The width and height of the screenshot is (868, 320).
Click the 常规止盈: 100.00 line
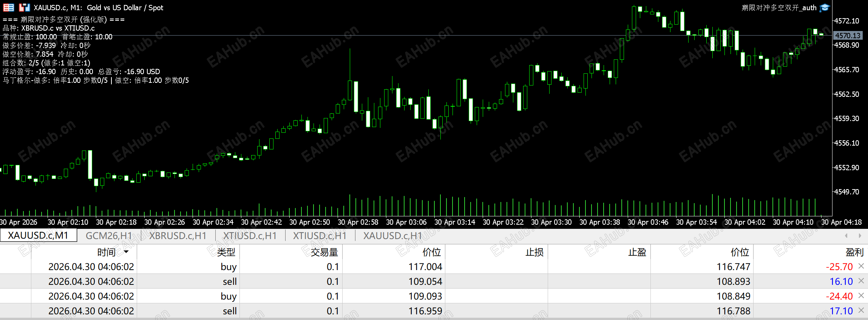pos(57,37)
